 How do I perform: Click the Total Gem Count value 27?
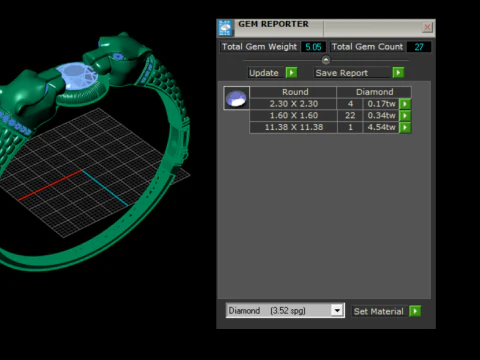tap(419, 47)
